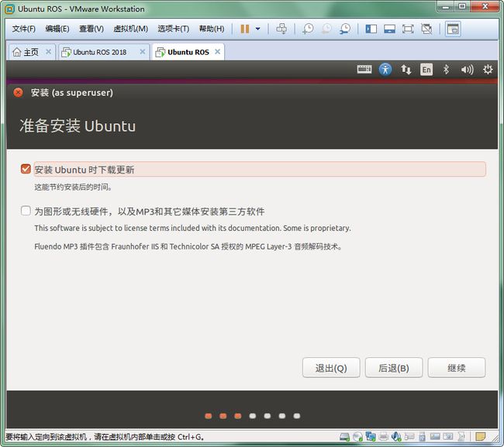Click the yellow message log note icon
Screen dimensions: 504x447
[481, 437]
